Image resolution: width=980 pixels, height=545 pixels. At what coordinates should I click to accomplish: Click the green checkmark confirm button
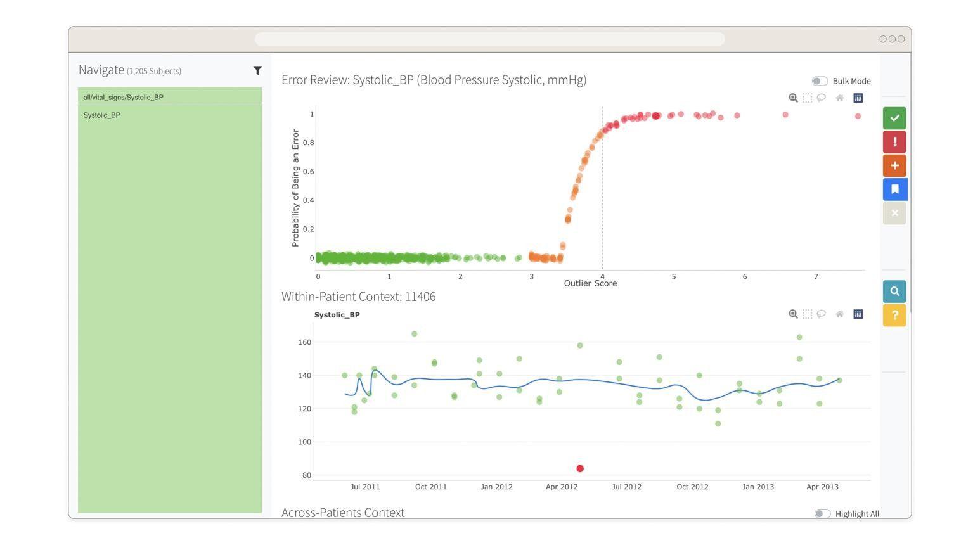(894, 118)
